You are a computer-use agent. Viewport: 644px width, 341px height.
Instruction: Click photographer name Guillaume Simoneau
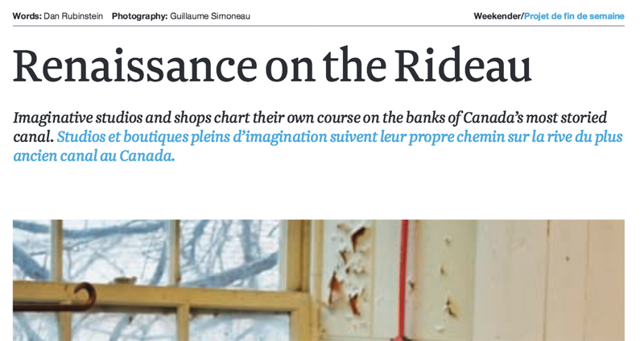click(x=210, y=16)
